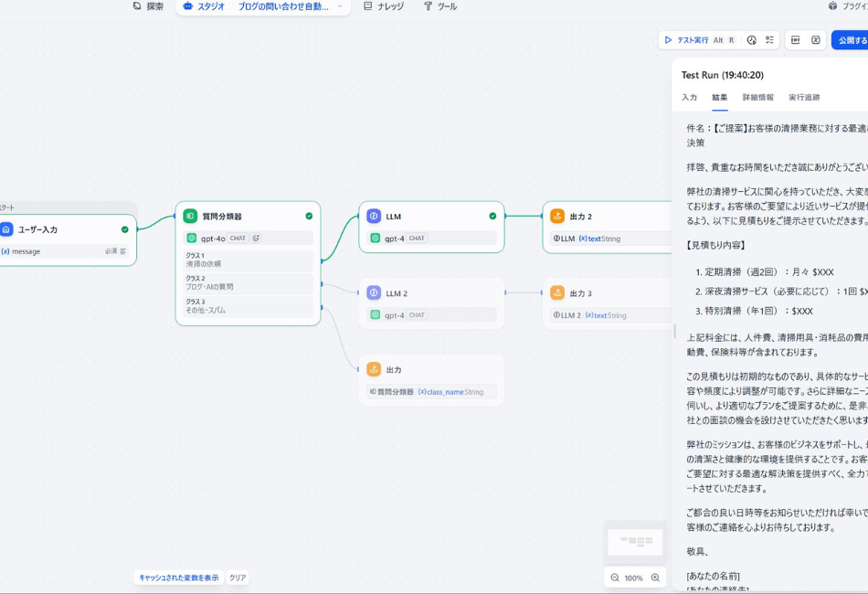Click クリア to clear cached variables

click(x=238, y=578)
